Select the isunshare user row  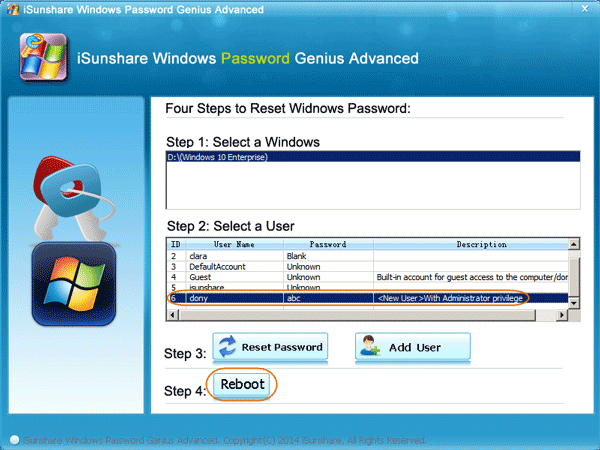367,287
